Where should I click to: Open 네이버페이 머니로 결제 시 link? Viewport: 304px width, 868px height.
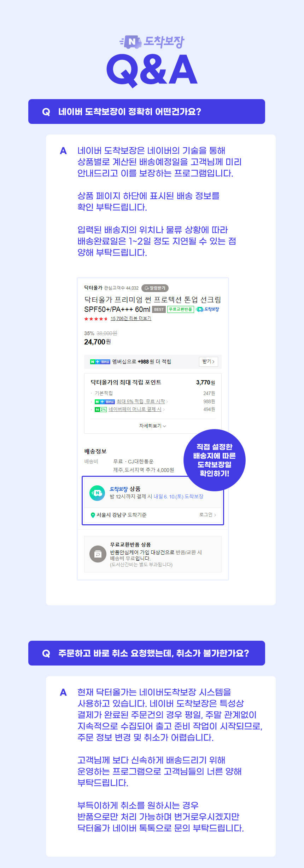[x=135, y=409]
